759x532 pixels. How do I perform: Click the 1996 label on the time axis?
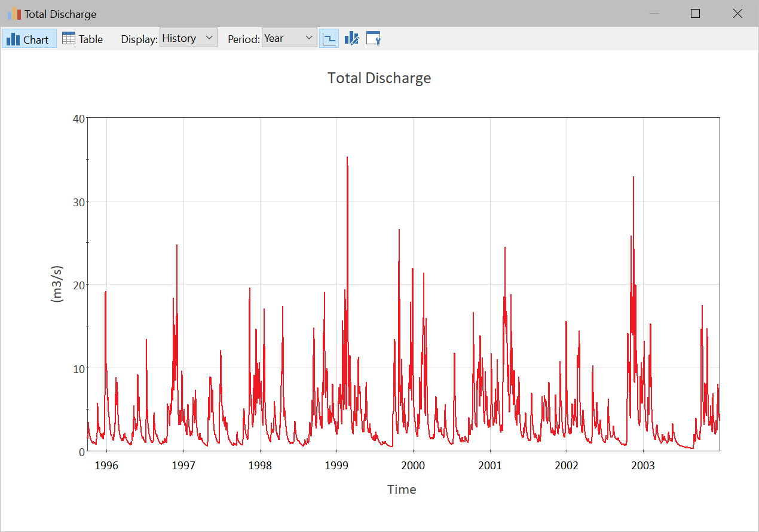click(x=106, y=465)
